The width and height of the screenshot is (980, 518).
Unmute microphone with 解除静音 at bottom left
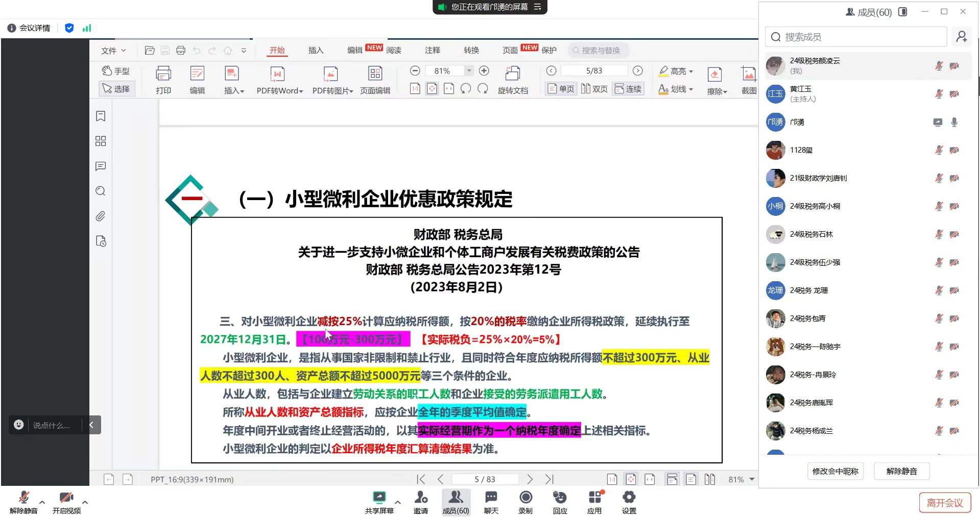point(23,502)
